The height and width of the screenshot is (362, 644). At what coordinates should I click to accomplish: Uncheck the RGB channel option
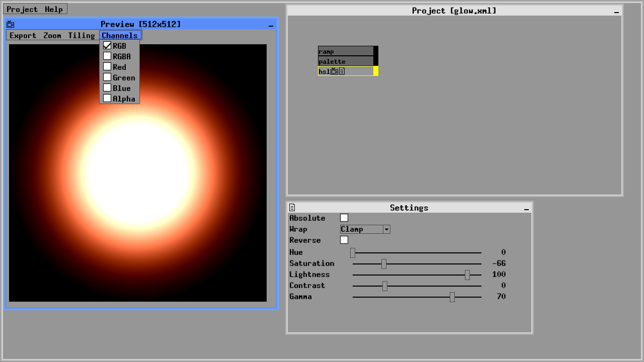107,45
